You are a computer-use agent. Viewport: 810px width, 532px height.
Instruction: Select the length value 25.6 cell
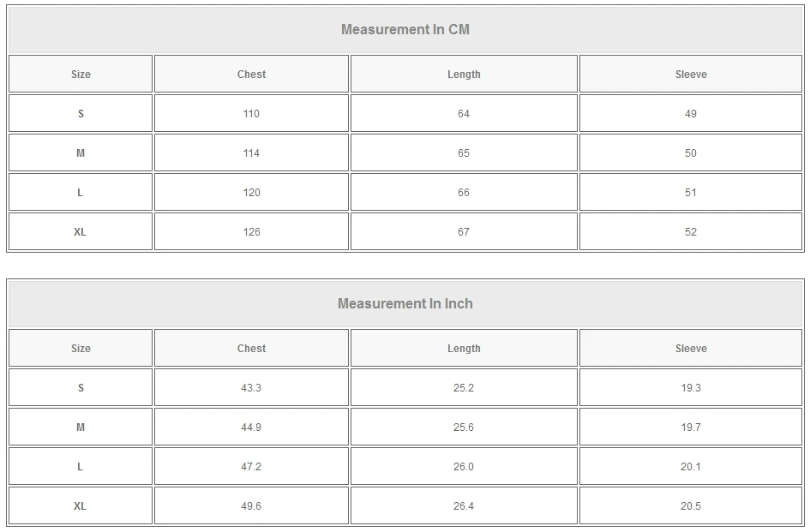tap(464, 427)
